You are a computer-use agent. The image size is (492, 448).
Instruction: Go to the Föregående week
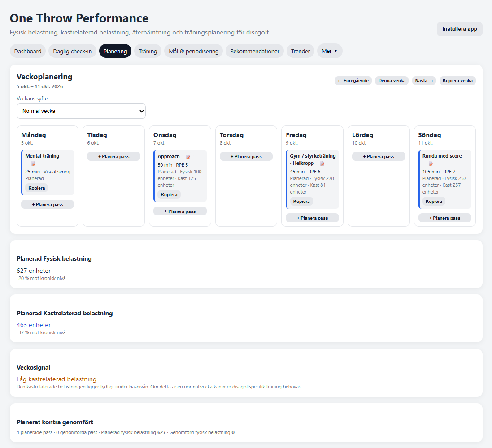pos(353,81)
